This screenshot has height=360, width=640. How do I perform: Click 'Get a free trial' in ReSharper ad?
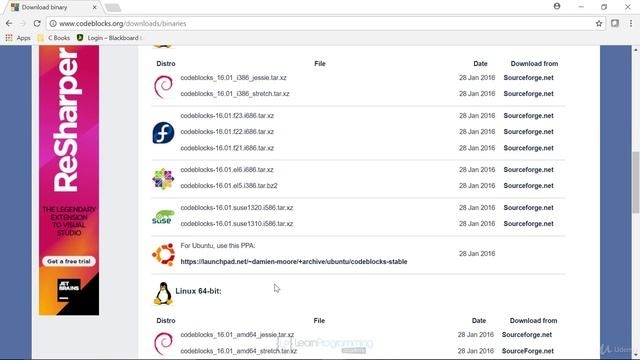point(69,261)
